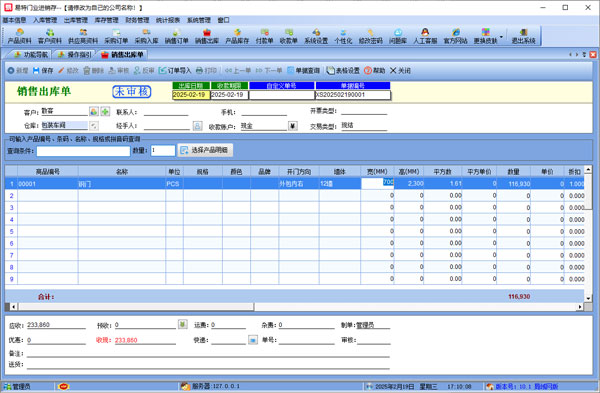The width and height of the screenshot is (600, 393).
Task: Expand the 更换皮肤 dropdown arrow
Action: (501, 37)
